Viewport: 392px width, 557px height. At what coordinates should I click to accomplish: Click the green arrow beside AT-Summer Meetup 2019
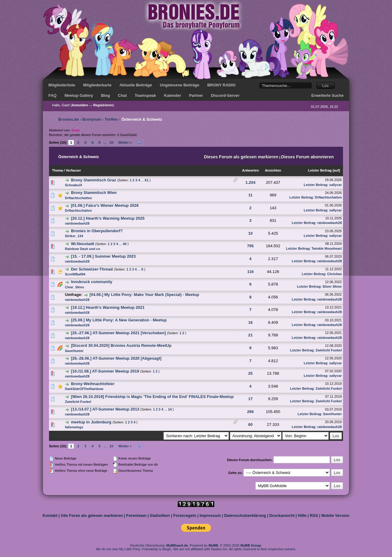pyautogui.click(x=67, y=371)
